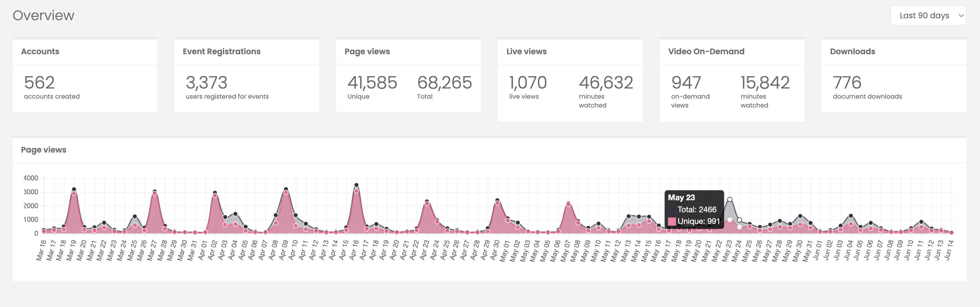The height and width of the screenshot is (307, 980).
Task: Click the 776 document downloads figure
Action: [846, 83]
